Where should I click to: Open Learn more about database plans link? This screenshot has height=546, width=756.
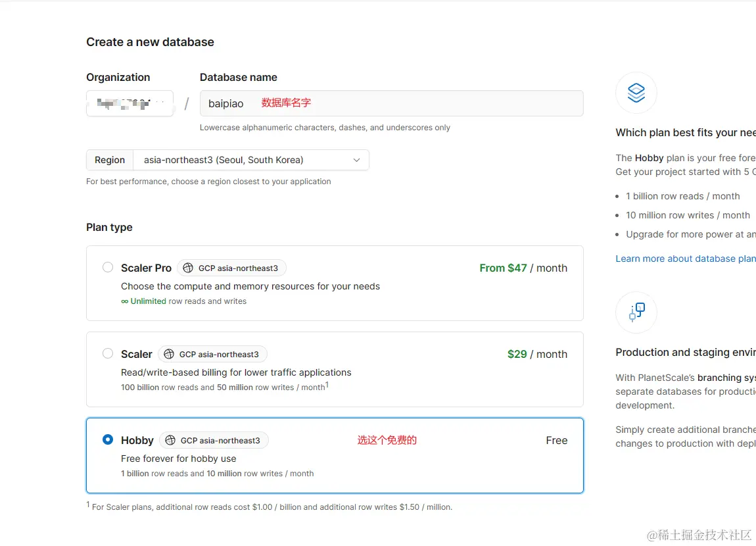coord(685,259)
